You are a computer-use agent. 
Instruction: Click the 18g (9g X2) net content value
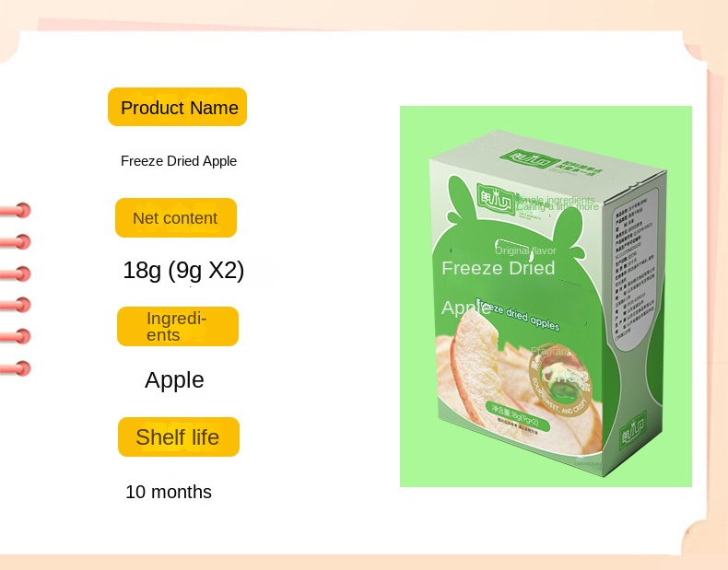(183, 271)
